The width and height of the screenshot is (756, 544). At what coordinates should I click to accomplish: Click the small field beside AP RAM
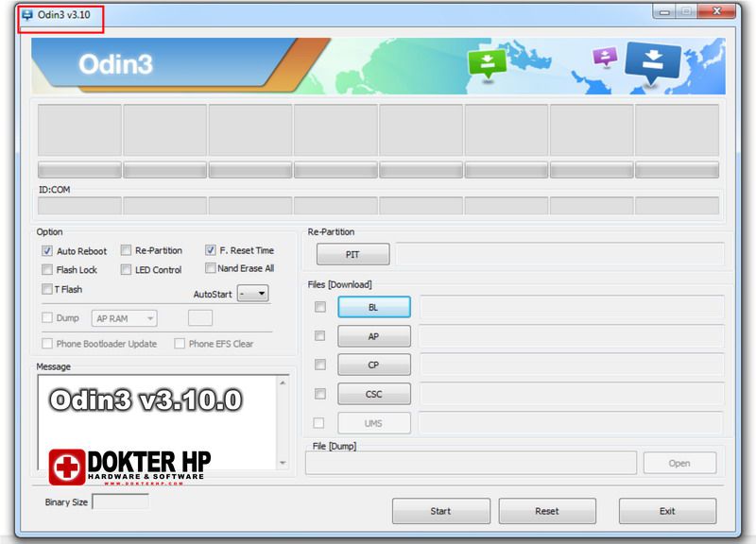point(200,318)
